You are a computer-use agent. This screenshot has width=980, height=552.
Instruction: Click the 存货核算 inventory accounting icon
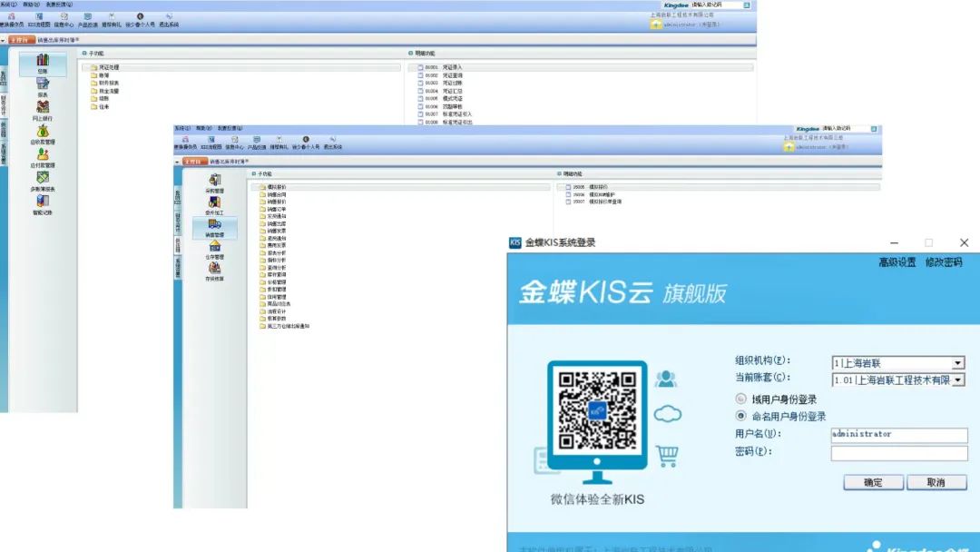pyautogui.click(x=214, y=269)
